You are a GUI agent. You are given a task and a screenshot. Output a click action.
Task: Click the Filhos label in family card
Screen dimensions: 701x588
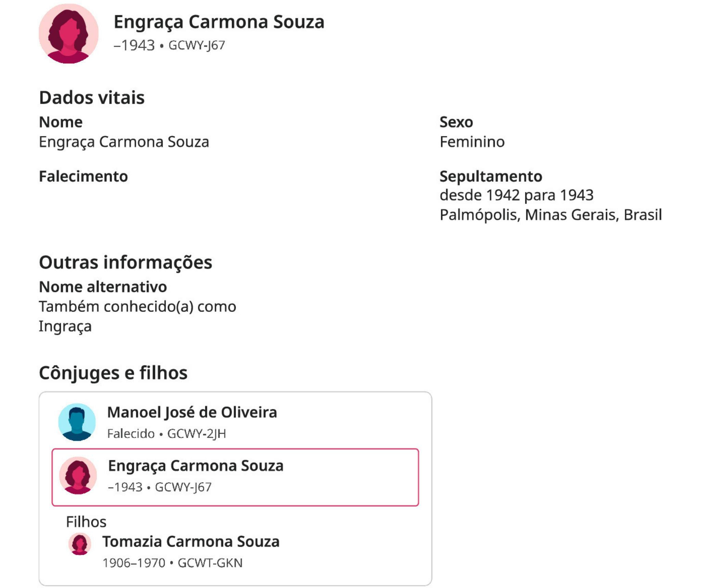[x=86, y=522]
